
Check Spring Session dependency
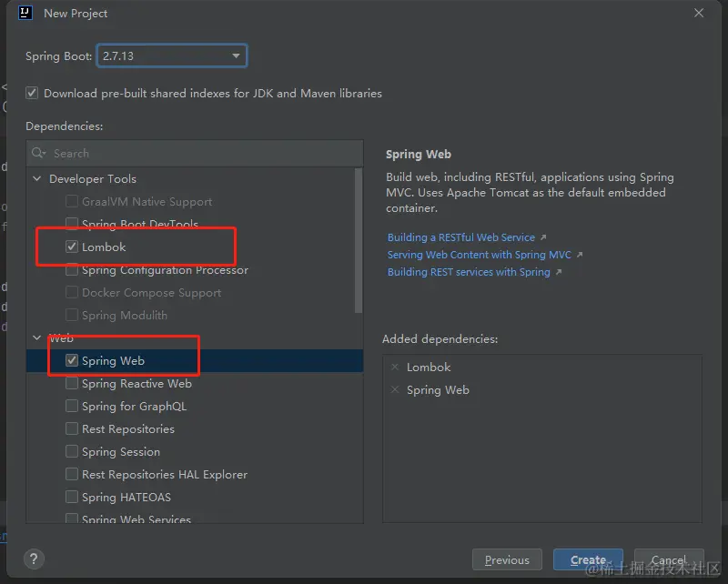72,451
